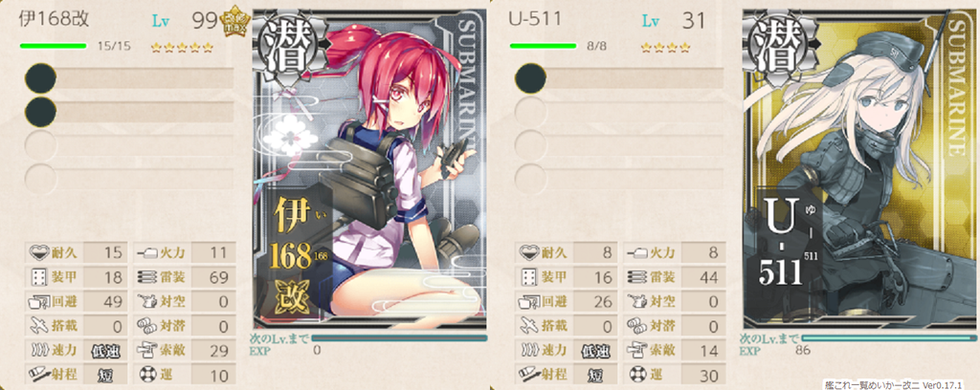Open the 伊168改 character card image
980x390 pixels.
(x=370, y=168)
